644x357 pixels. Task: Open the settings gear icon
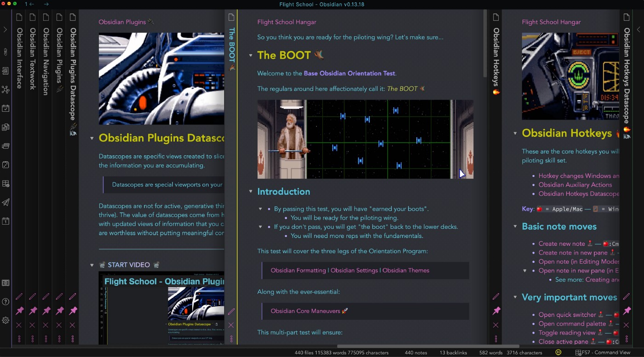click(6, 320)
